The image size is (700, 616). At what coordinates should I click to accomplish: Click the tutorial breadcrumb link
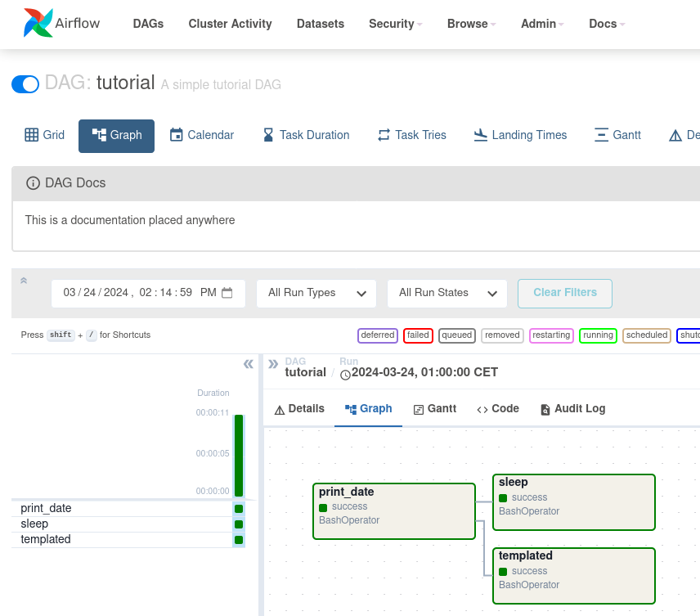point(305,372)
